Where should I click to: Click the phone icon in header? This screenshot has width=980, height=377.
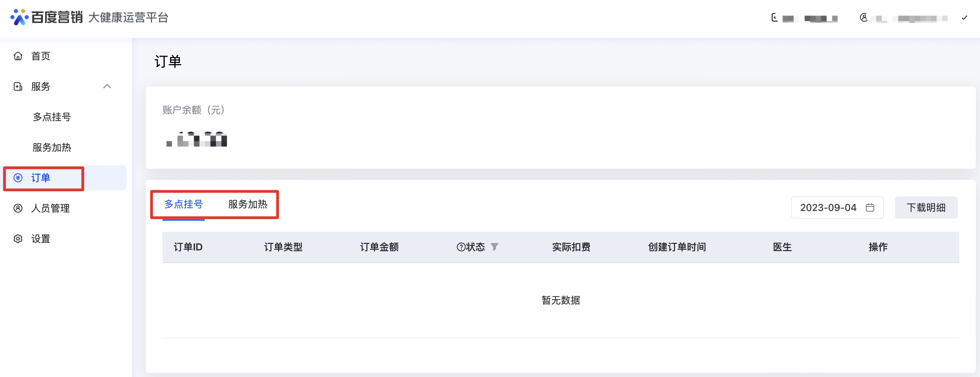[x=774, y=18]
